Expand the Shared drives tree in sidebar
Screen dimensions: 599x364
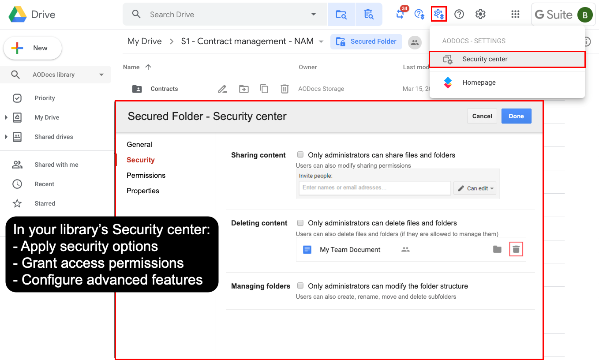(x=6, y=137)
